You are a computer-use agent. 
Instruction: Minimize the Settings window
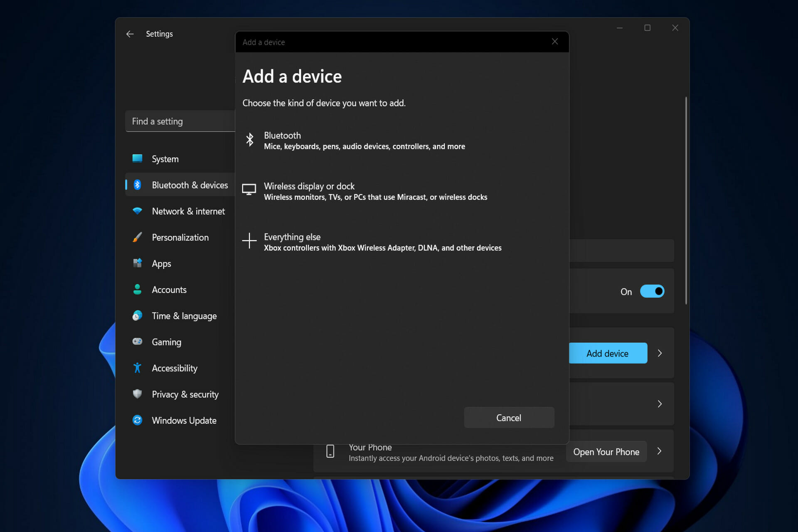point(620,28)
